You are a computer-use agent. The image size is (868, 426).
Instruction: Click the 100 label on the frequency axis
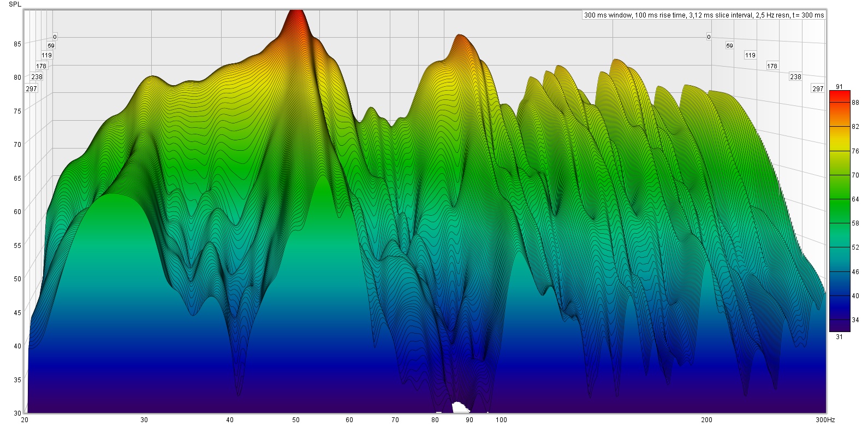pyautogui.click(x=501, y=420)
